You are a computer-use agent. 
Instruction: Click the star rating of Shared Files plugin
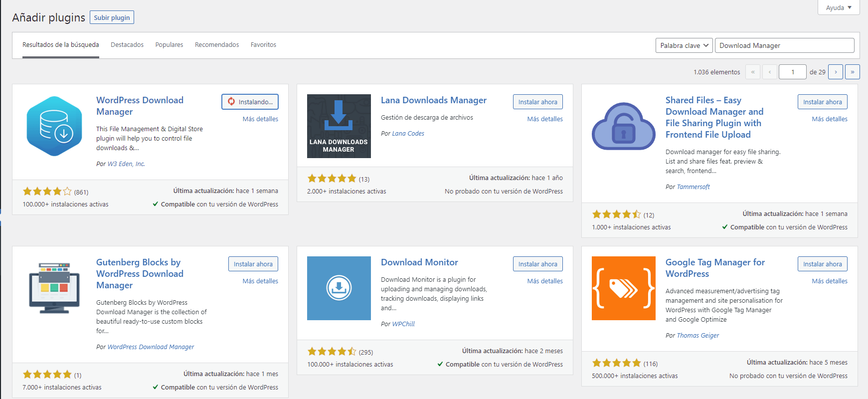click(x=617, y=214)
